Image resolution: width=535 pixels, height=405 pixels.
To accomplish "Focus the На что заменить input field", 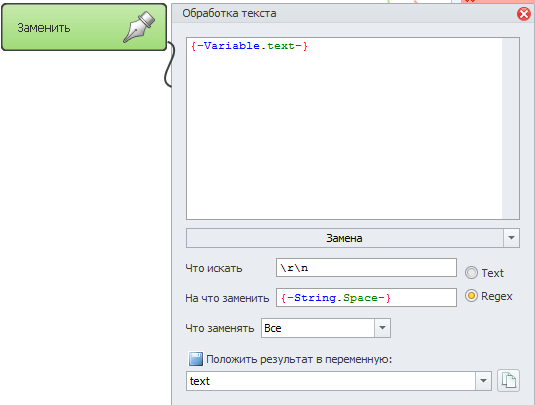I will [x=366, y=298].
